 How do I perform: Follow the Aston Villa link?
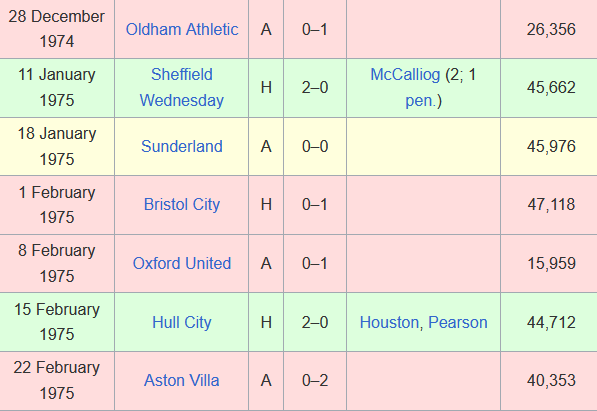[182, 381]
